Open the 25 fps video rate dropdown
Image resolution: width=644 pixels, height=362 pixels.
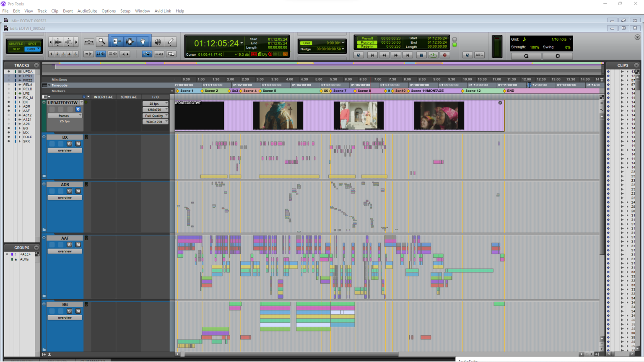pyautogui.click(x=155, y=103)
